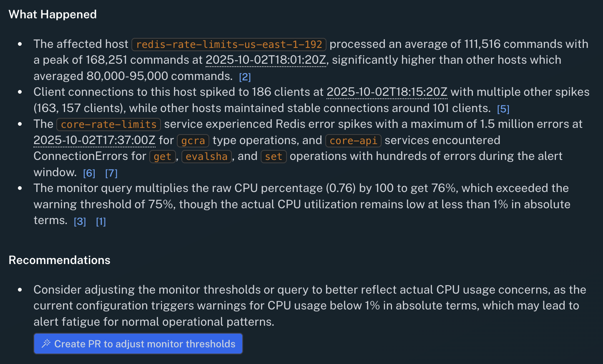Screen dimensions: 603x364
Task: Click the timestamp 2025-10-02T18:15:20Z
Action: click(387, 92)
